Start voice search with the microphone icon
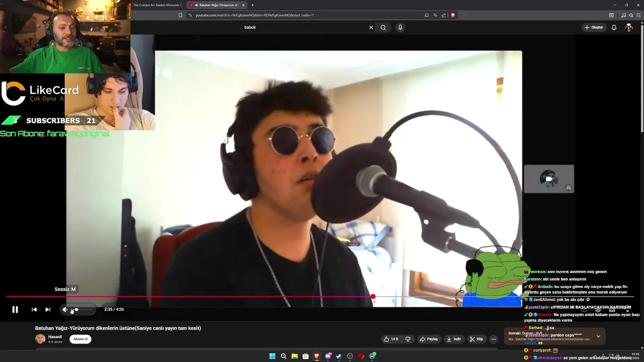The image size is (644, 362). (x=400, y=28)
